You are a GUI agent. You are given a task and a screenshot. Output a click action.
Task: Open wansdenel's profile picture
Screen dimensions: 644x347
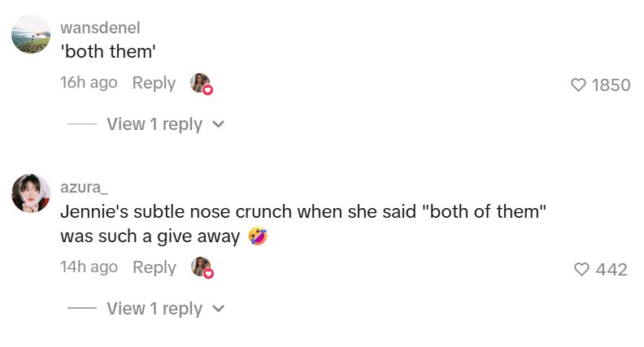click(x=31, y=34)
